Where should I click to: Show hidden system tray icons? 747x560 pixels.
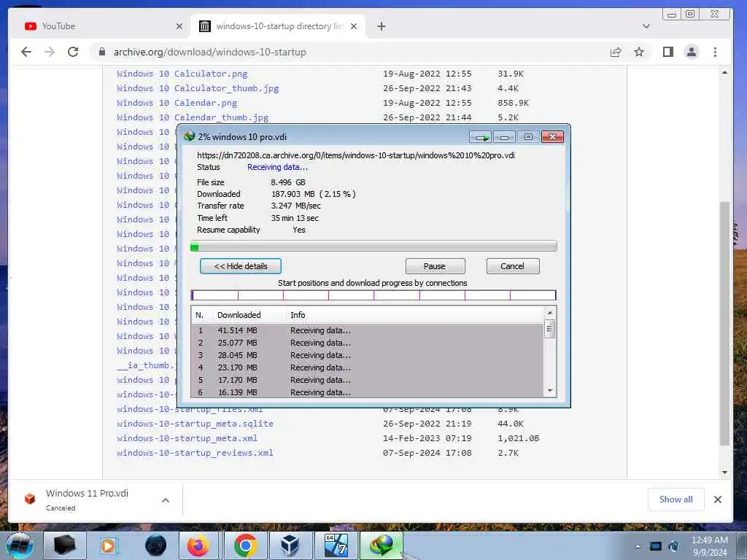(638, 546)
